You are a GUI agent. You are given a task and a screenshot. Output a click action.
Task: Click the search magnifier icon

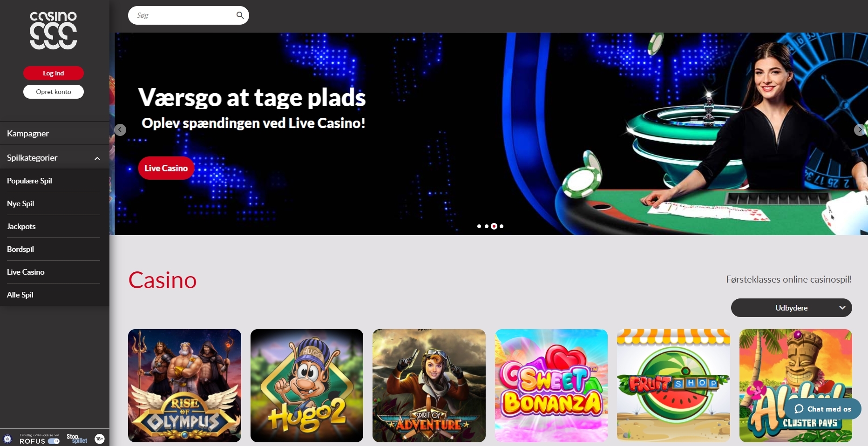240,15
